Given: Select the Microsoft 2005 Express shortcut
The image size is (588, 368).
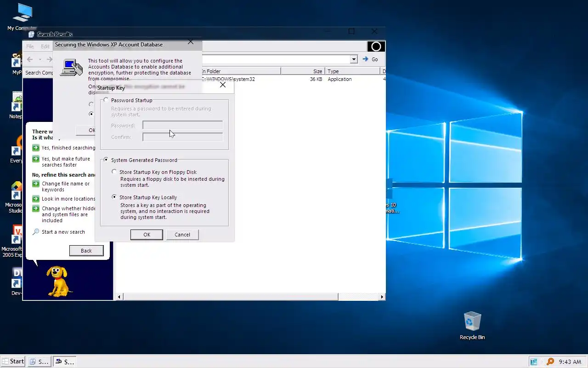Looking at the screenshot, I should click(13, 241).
